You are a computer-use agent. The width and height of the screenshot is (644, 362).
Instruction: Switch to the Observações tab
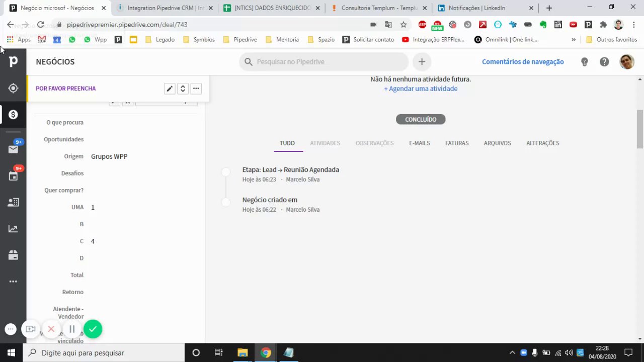[374, 143]
